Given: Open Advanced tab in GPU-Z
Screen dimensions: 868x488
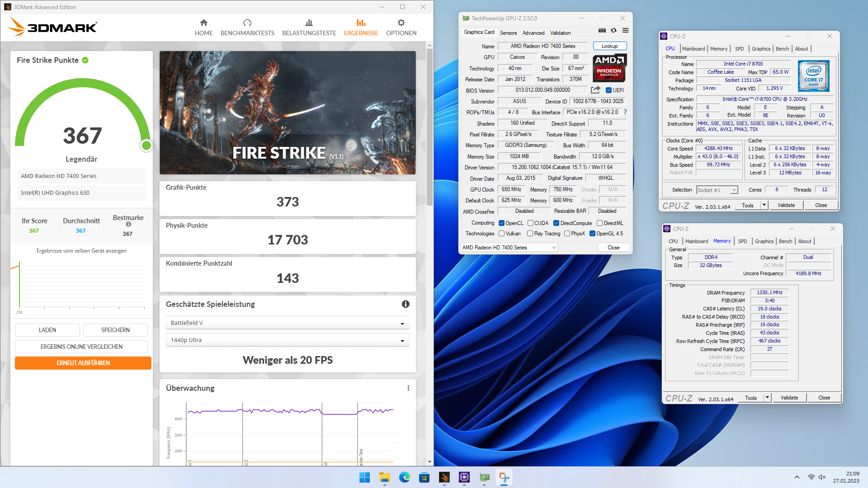Looking at the screenshot, I should [x=533, y=33].
